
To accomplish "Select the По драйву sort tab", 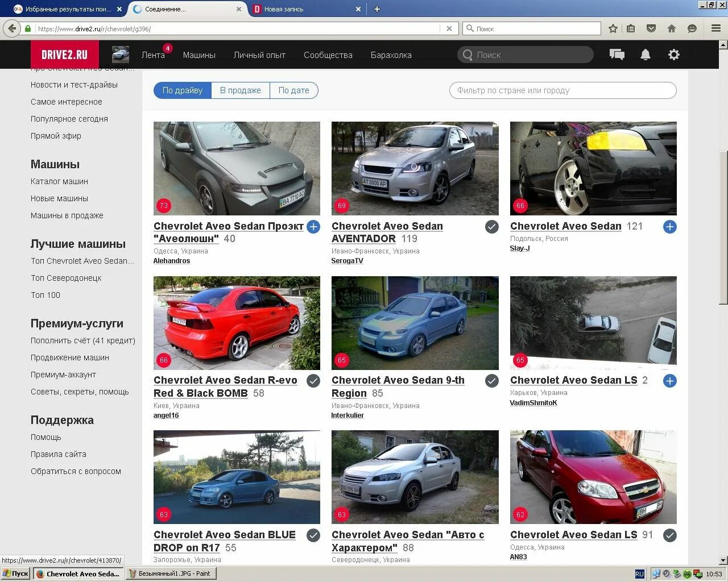I will [183, 90].
